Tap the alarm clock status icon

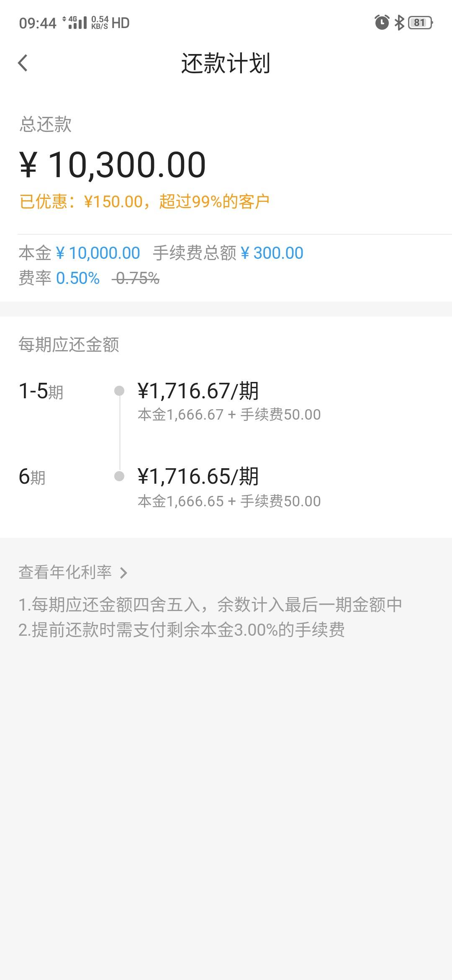click(x=382, y=23)
